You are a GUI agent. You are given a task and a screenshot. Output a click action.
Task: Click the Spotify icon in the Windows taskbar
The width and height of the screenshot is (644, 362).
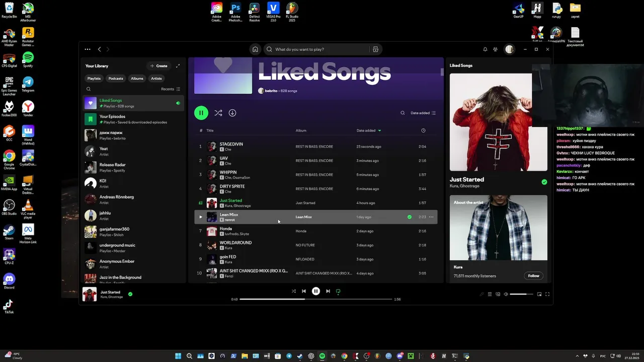point(322,356)
